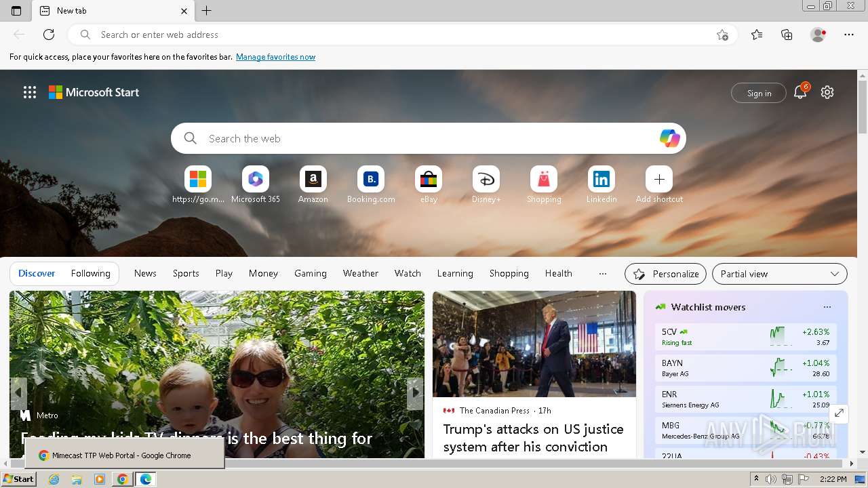Open the Metro TV dinners headline
This screenshot has height=488, width=868.
[197, 438]
